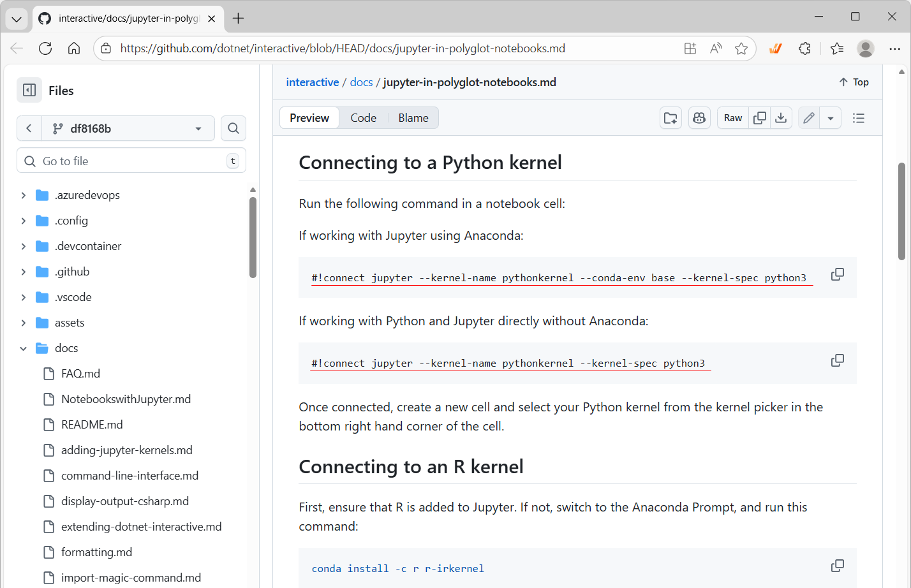Viewport: 911px width, 588px height.
Task: Click the Connecting to an R kernel heading
Action: click(411, 467)
